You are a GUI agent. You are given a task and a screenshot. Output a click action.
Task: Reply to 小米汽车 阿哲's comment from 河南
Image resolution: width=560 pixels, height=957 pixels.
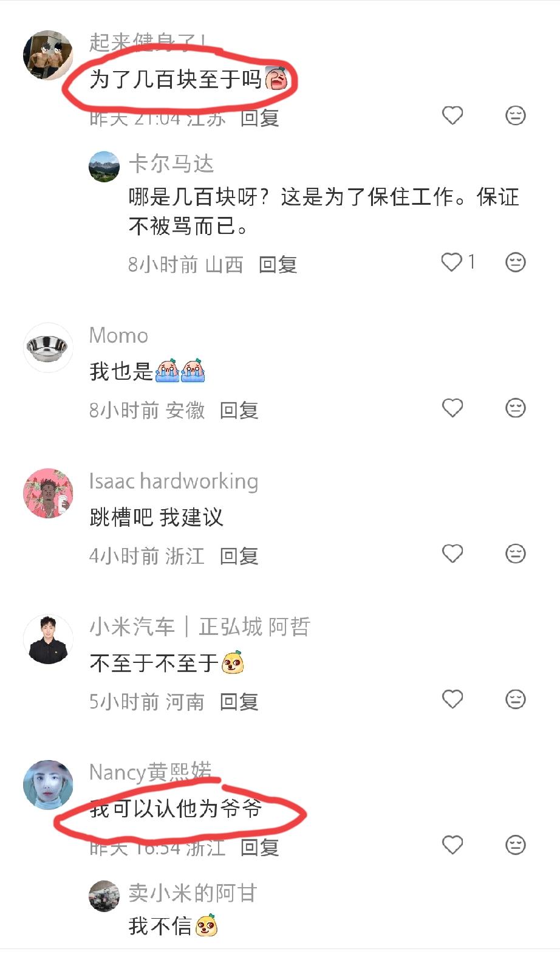[x=239, y=702]
